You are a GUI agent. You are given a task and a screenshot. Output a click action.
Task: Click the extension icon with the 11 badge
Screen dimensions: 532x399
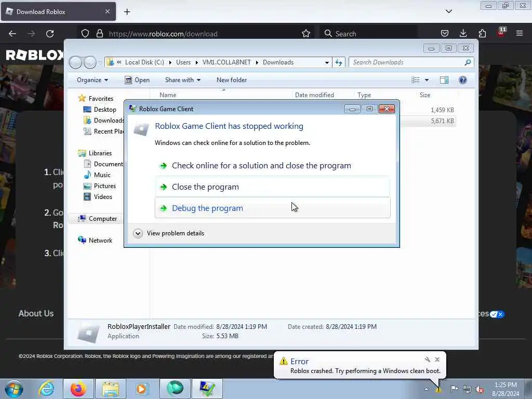(501, 32)
